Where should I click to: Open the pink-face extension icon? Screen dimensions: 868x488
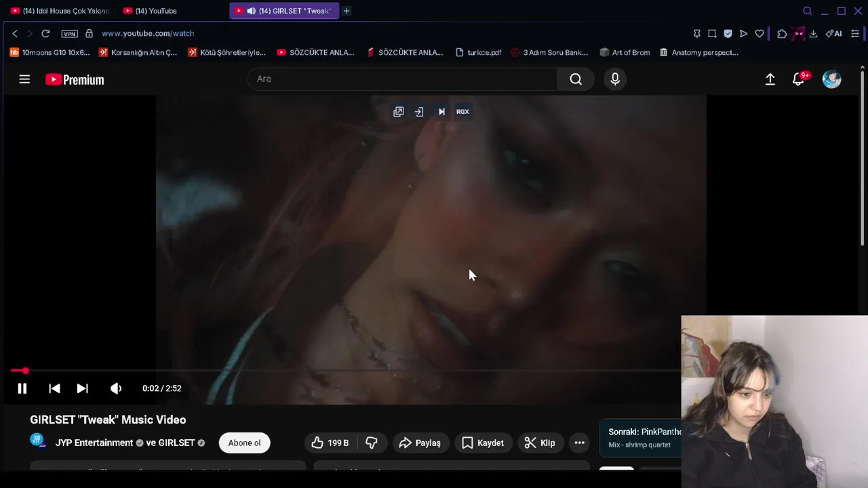tap(798, 33)
